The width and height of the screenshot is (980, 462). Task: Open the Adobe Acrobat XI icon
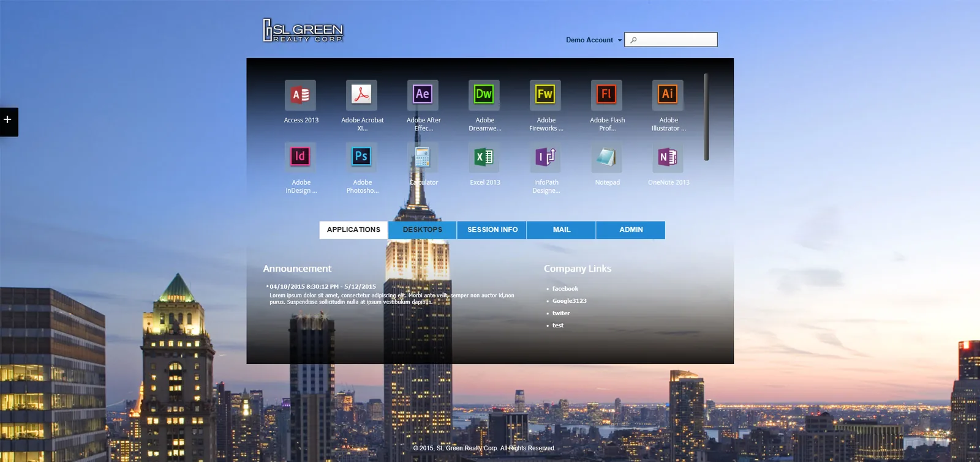(361, 95)
